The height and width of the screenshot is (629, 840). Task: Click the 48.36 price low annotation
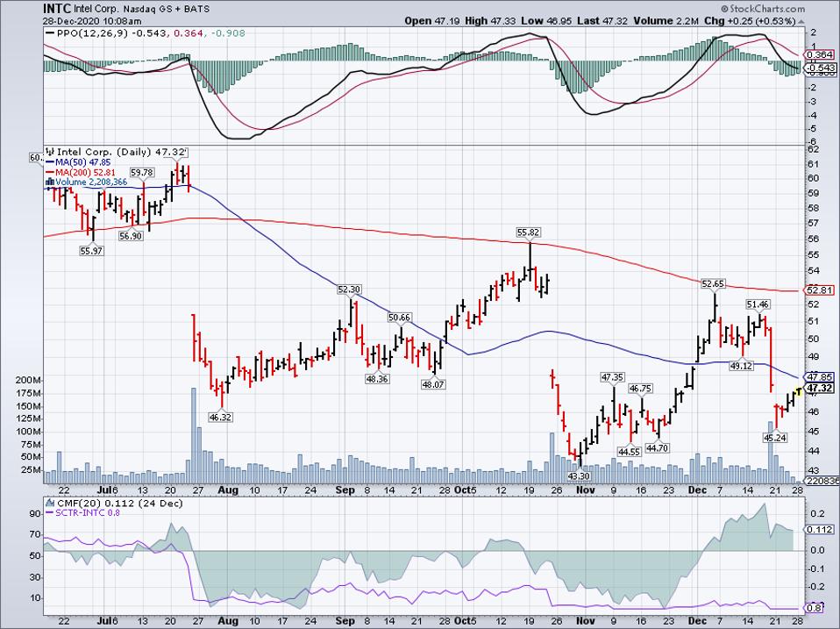coord(377,379)
